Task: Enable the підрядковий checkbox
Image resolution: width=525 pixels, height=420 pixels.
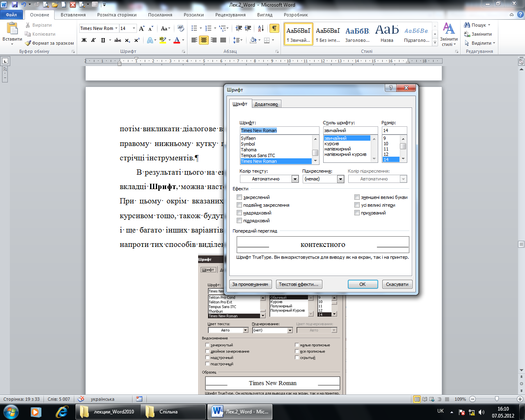Action: click(x=239, y=221)
